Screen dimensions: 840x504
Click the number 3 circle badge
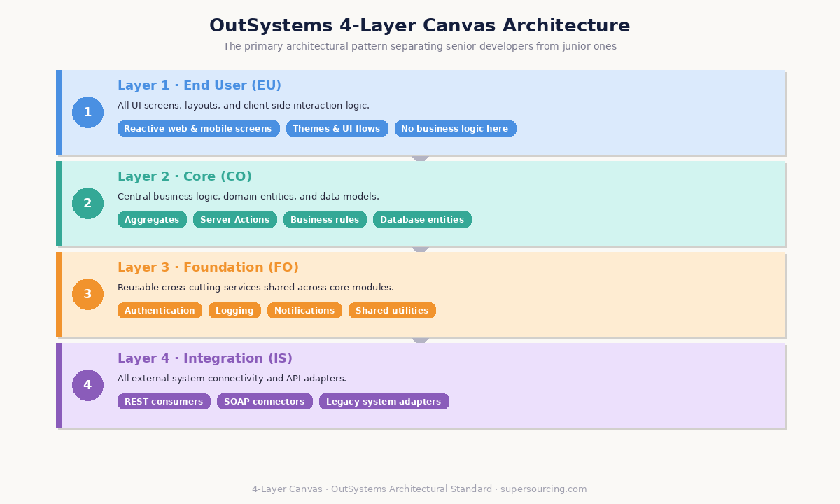click(87, 294)
